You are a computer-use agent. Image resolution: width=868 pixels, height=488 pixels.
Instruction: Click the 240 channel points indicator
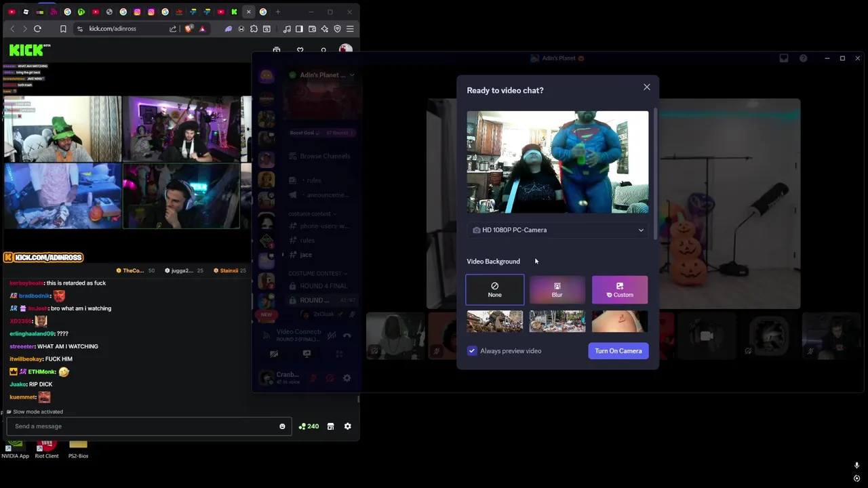[309, 426]
